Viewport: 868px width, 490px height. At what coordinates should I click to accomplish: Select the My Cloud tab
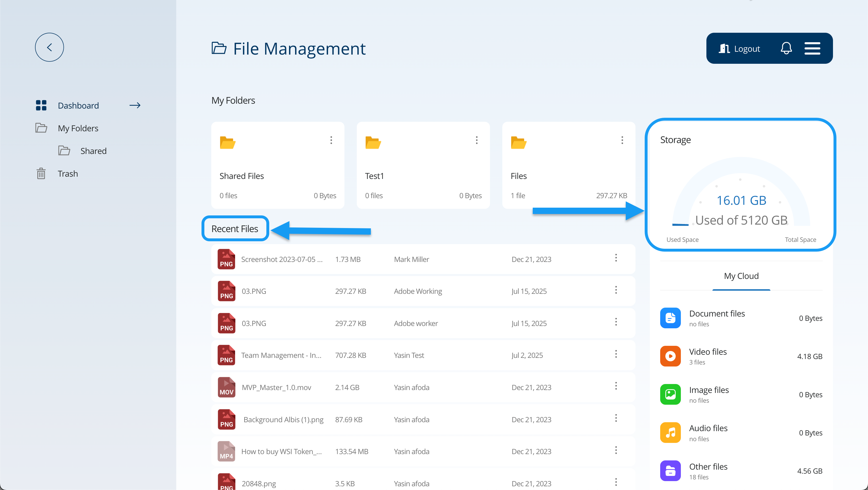coord(741,276)
